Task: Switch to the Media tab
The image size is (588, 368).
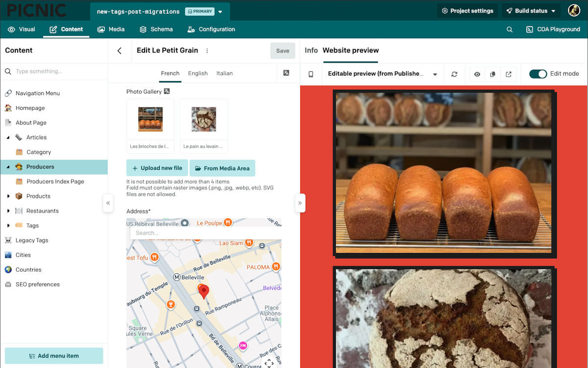Action: click(x=111, y=29)
